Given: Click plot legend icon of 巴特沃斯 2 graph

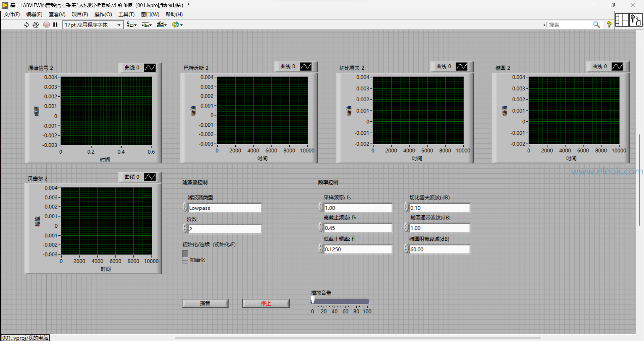Looking at the screenshot, I should pos(306,66).
